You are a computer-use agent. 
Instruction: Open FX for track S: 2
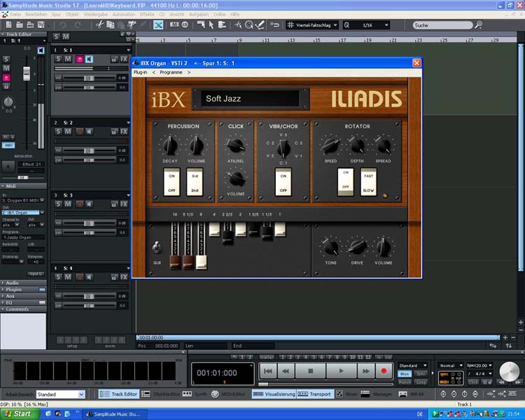tap(124, 132)
